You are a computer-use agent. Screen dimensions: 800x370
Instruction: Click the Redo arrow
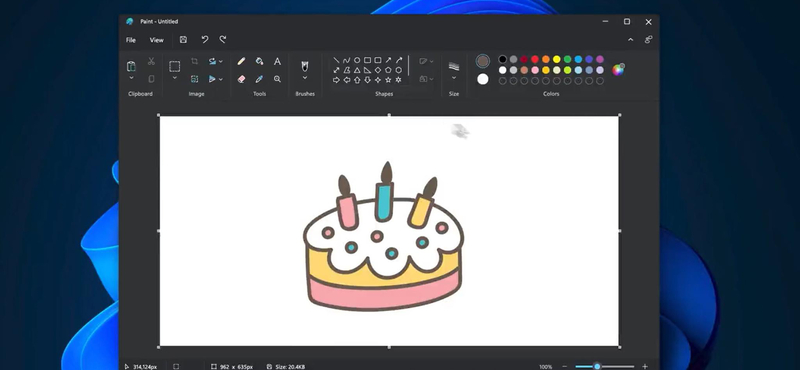coord(222,39)
